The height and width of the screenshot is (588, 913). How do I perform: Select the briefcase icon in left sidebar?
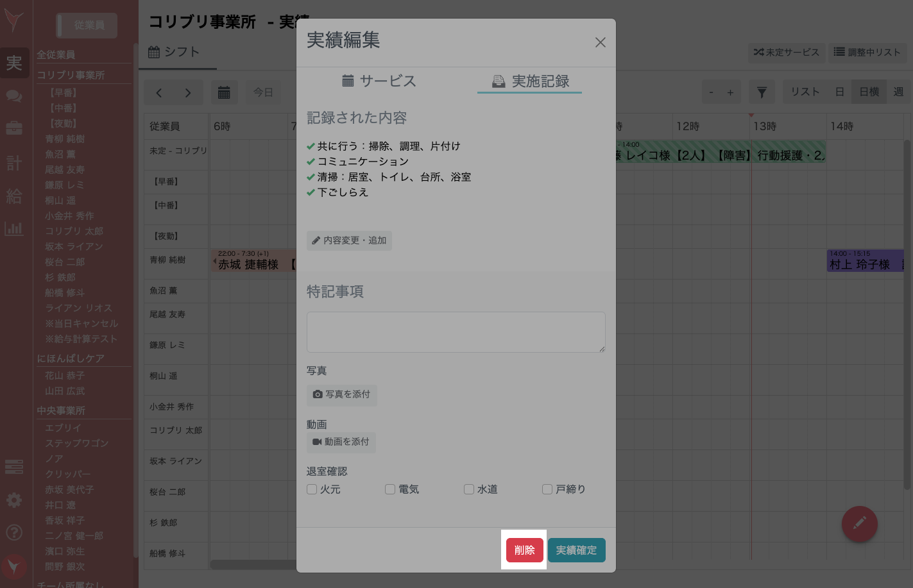pos(14,128)
